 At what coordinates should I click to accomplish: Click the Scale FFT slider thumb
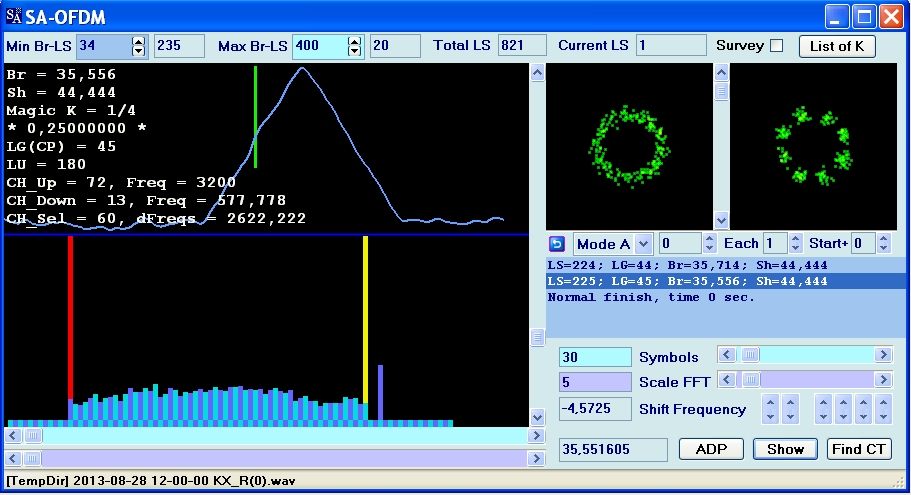751,379
